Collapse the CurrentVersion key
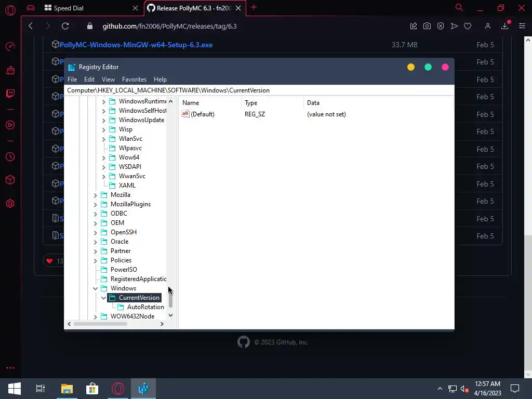This screenshot has width=532, height=399. [x=103, y=298]
